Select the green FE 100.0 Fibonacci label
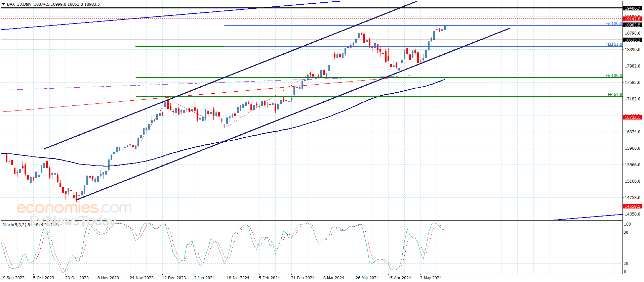Screen dimensions: 644x282 click(614, 76)
